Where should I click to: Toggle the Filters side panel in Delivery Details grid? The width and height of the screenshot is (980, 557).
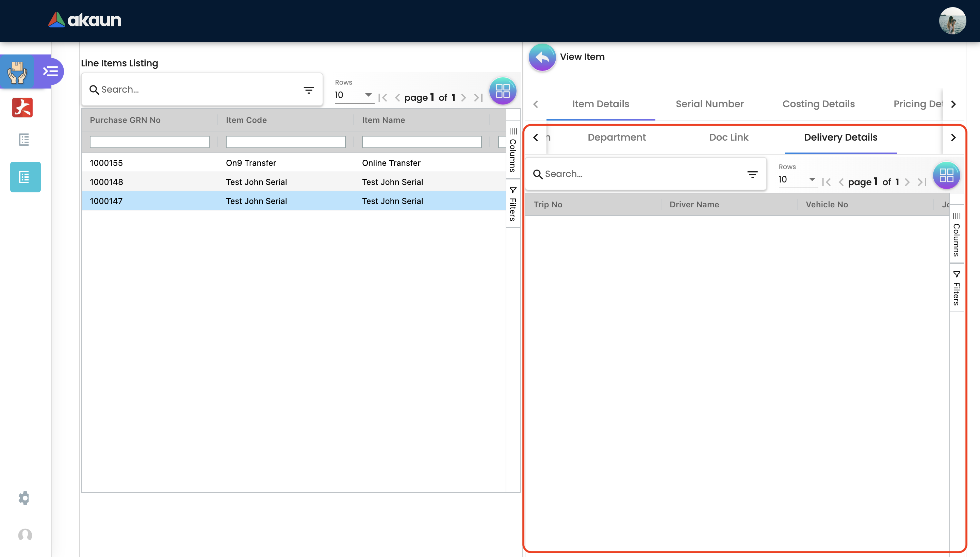[x=956, y=288]
